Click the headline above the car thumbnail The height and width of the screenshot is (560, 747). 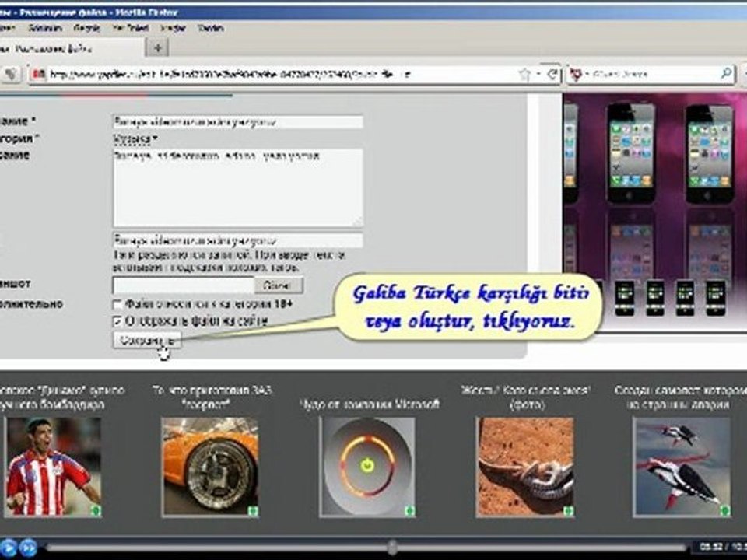[x=212, y=397]
